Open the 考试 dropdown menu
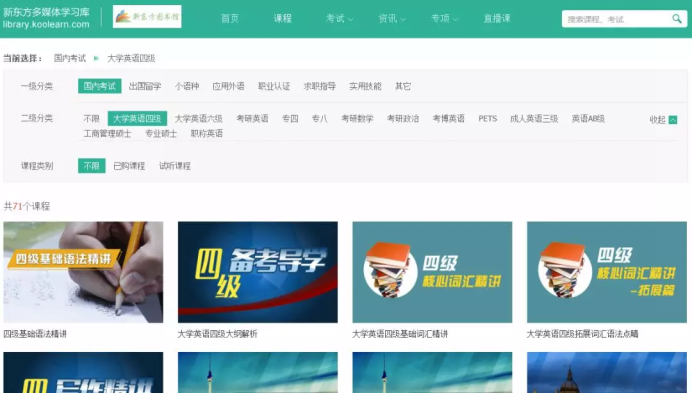The image size is (693, 394). tap(339, 19)
